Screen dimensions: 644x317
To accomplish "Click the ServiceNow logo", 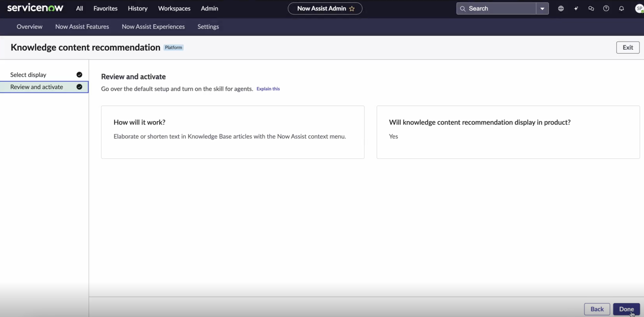I will 35,8.
